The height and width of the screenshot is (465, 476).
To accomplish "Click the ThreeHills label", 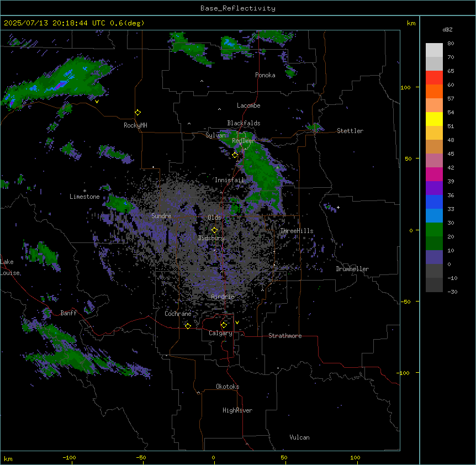I will click(x=297, y=231).
